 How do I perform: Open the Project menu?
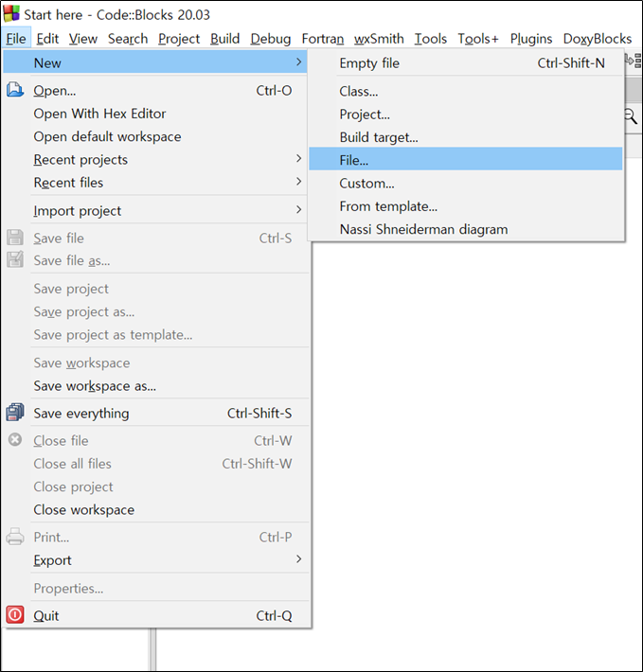(179, 39)
